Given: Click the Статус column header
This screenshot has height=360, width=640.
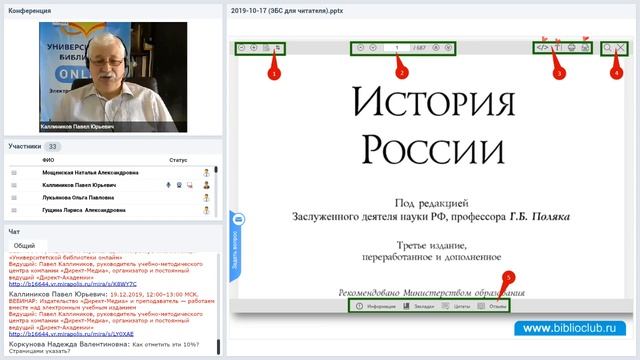Looking at the screenshot, I should pos(178,160).
